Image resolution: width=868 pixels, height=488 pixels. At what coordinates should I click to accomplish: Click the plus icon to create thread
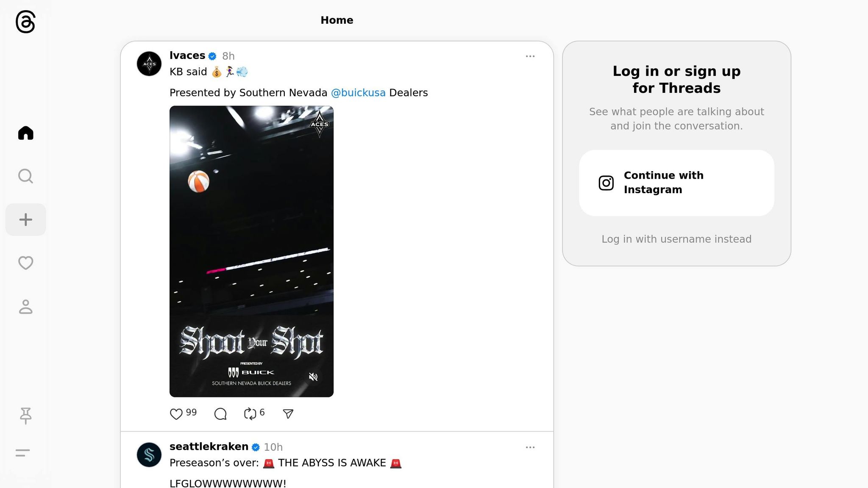25,219
